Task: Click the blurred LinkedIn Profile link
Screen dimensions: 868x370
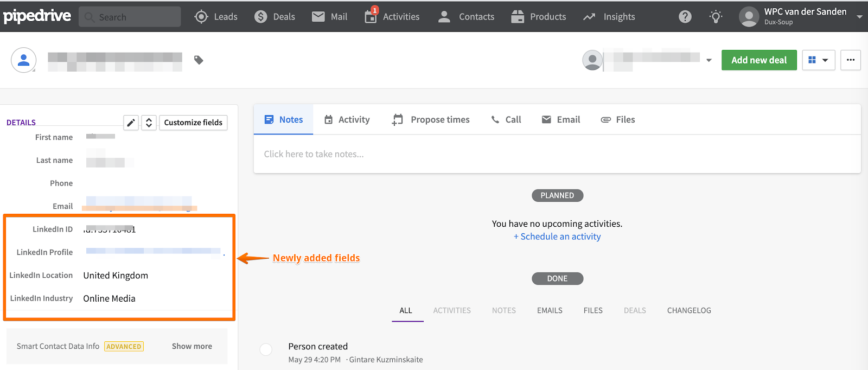Action: pos(154,251)
